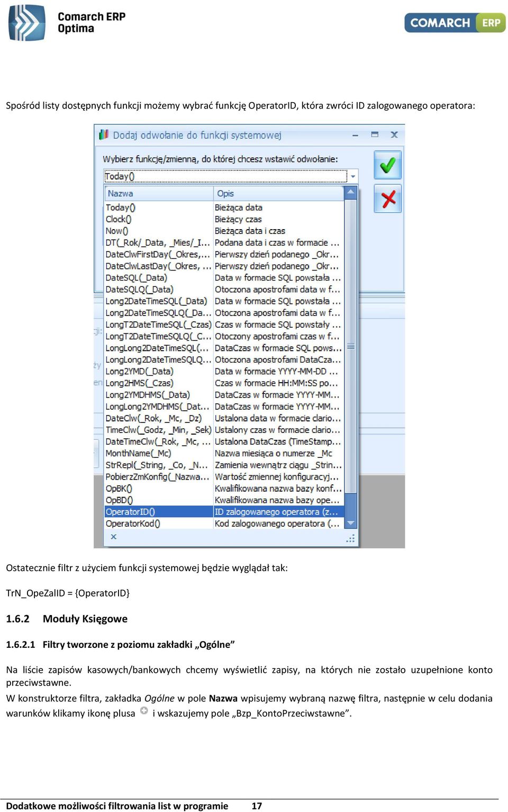Select the DT(_Rok/_Data, _Mies/_I... row
The height and width of the screenshot is (812, 508).
[224, 242]
